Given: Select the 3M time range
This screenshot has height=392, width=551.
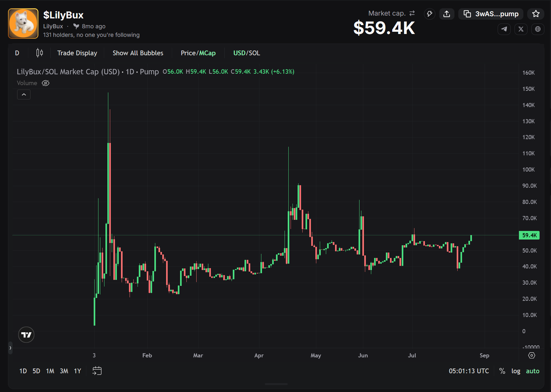Looking at the screenshot, I should click(x=64, y=371).
